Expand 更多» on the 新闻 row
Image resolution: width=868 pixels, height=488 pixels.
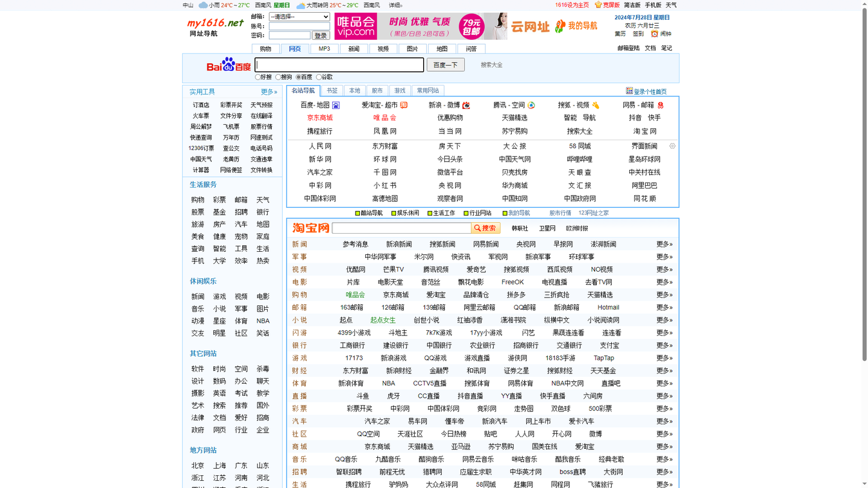click(664, 244)
